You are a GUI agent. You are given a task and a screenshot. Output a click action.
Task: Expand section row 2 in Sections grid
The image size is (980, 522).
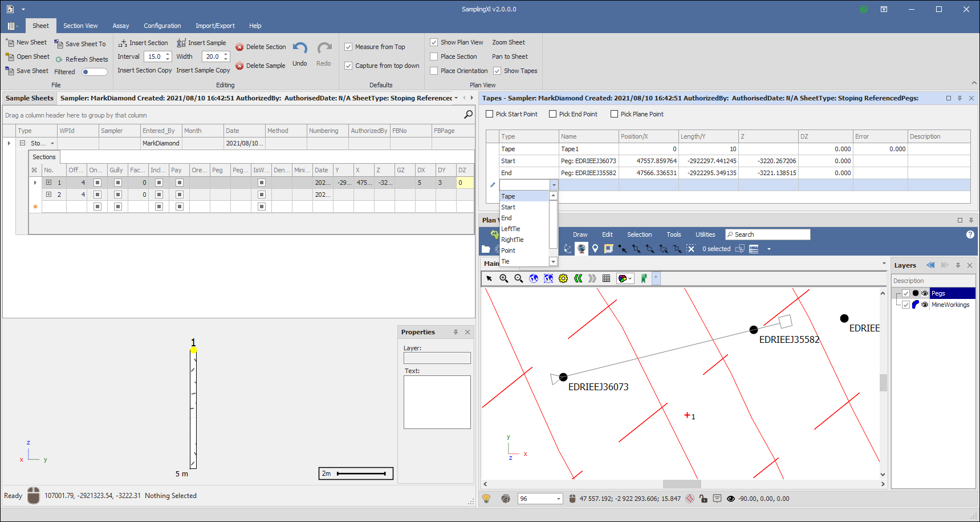tap(49, 195)
